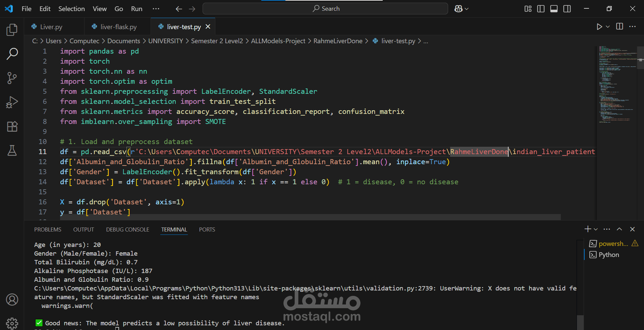The height and width of the screenshot is (330, 644).
Task: Click breadcrumb Users folder
Action: (54, 41)
